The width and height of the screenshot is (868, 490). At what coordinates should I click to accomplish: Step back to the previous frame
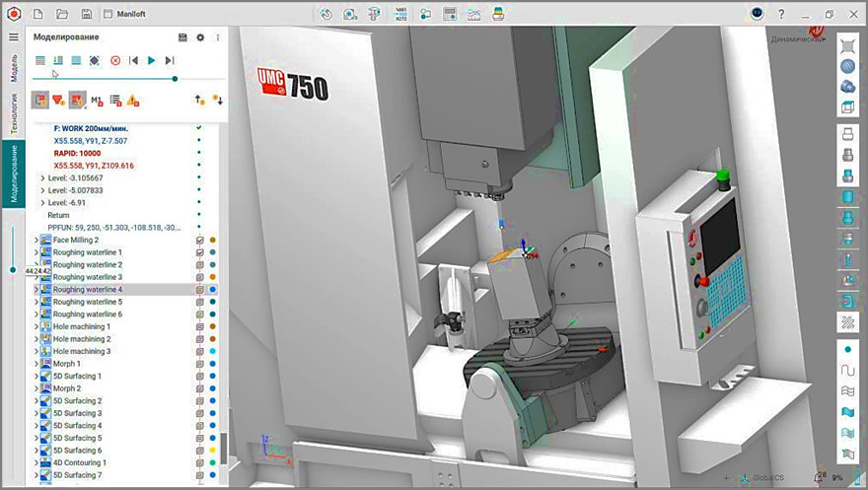[133, 60]
